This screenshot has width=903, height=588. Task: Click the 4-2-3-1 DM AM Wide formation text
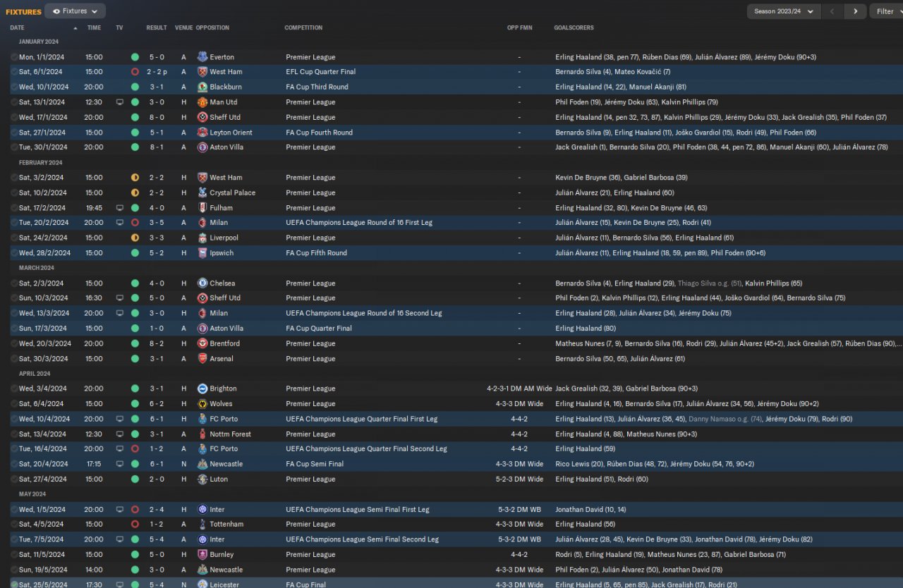519,388
